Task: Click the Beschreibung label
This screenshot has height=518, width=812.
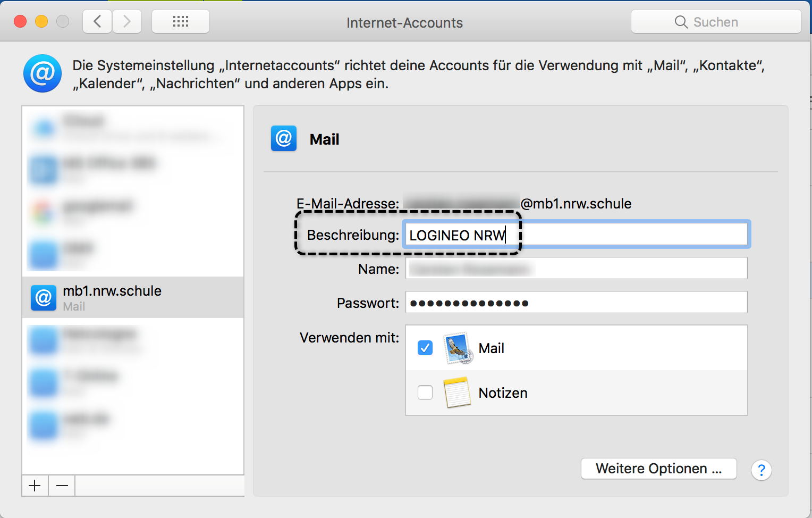Action: [353, 235]
